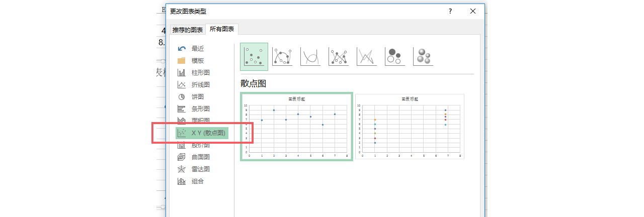Open the 最近 (Recent) chart category

pos(197,49)
